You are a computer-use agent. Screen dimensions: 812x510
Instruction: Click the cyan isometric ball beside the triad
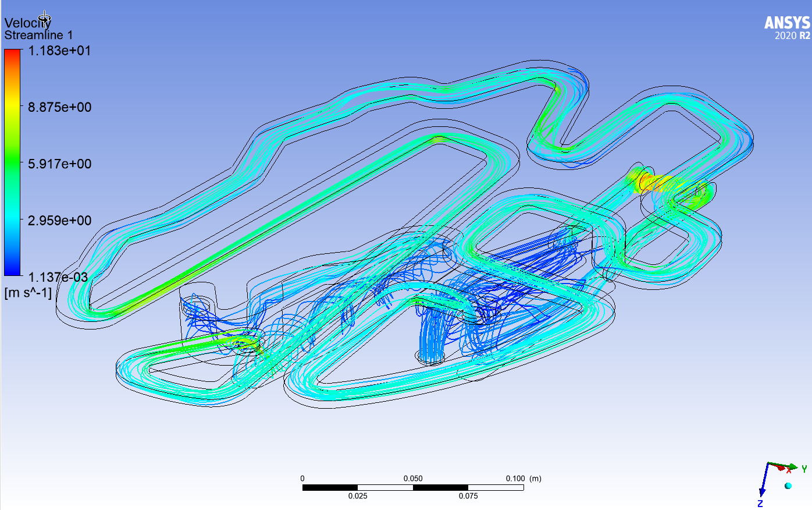(x=788, y=486)
